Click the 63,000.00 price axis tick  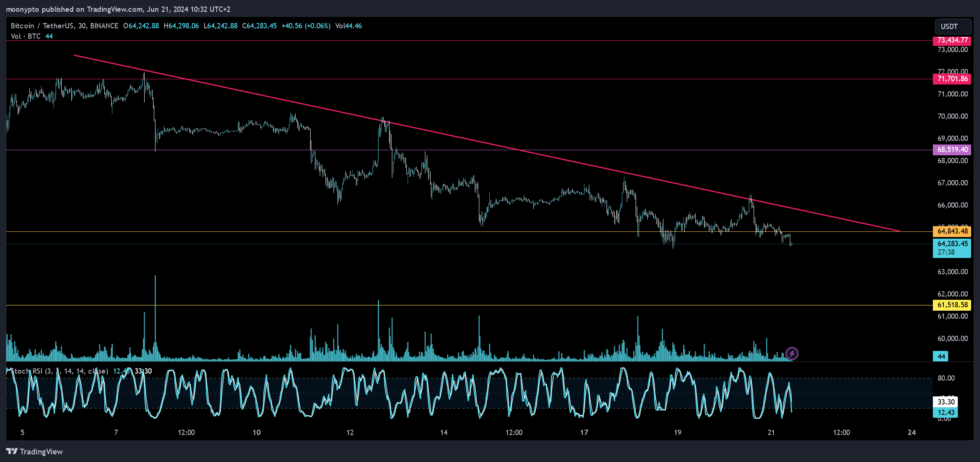tap(953, 272)
